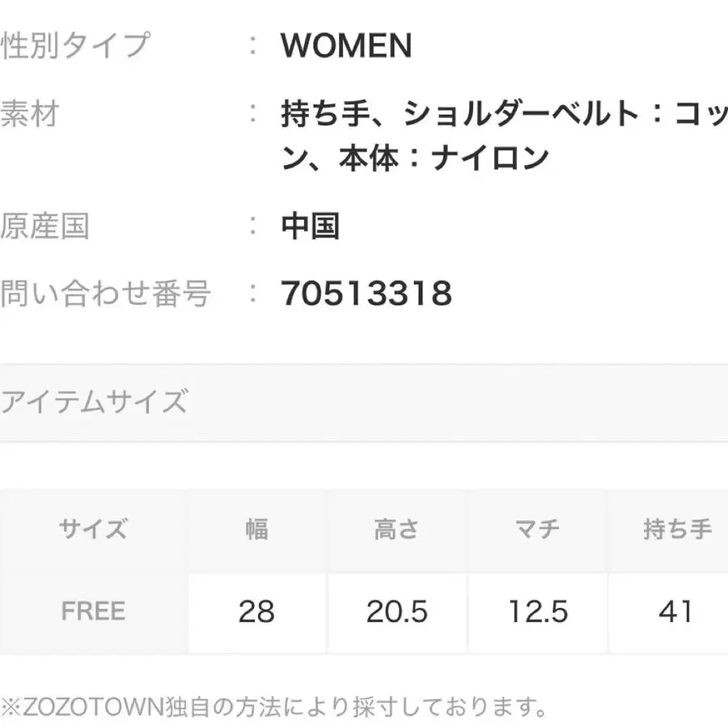Select the inquiry number 70513318

pos(366,294)
